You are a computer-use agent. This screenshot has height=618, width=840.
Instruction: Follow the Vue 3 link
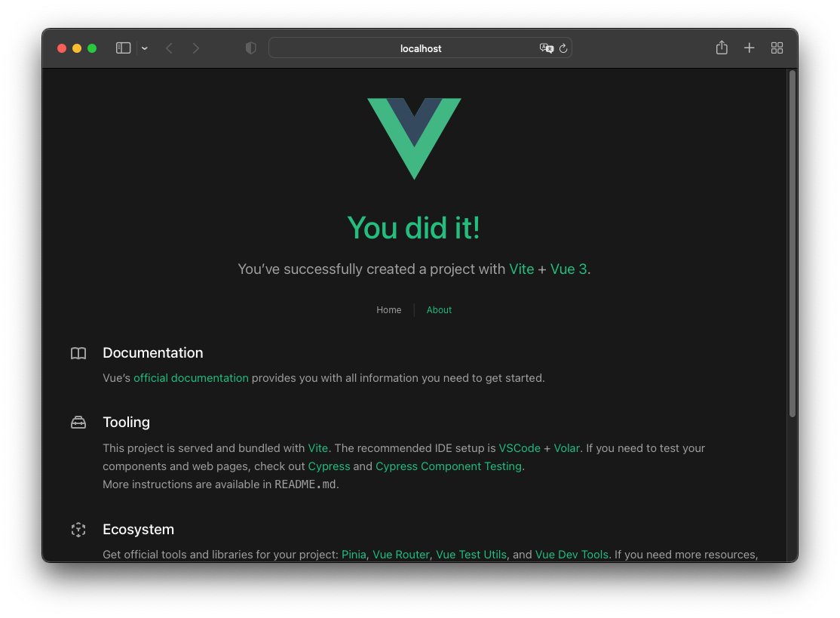[x=569, y=269]
